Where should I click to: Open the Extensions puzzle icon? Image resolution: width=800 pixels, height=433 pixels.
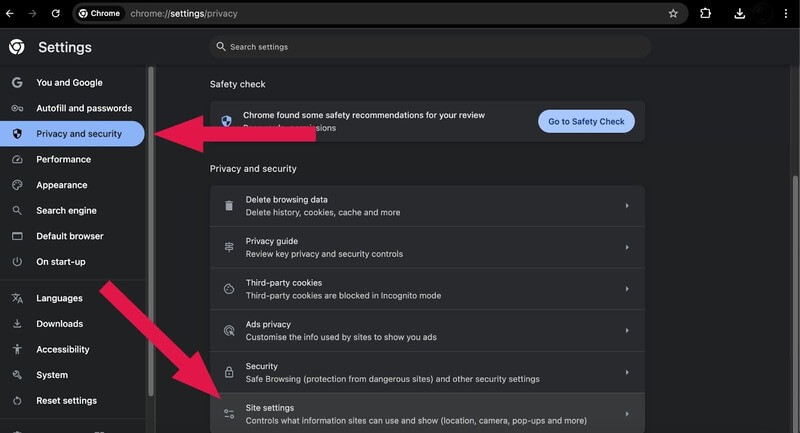tap(705, 13)
